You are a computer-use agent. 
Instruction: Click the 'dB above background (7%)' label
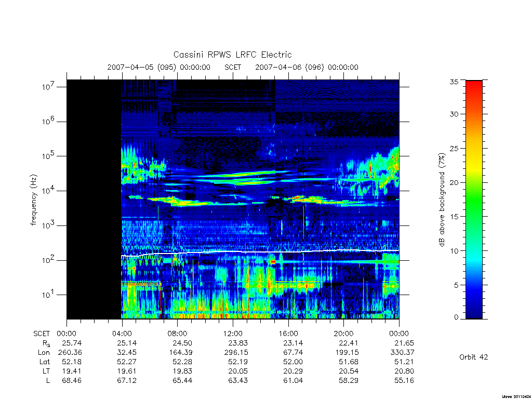[442, 200]
